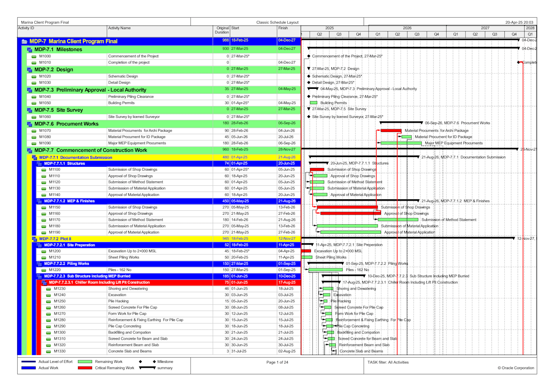Screen dimensions: 555x392
Task: Click the Finish column header
Action: tap(283, 28)
